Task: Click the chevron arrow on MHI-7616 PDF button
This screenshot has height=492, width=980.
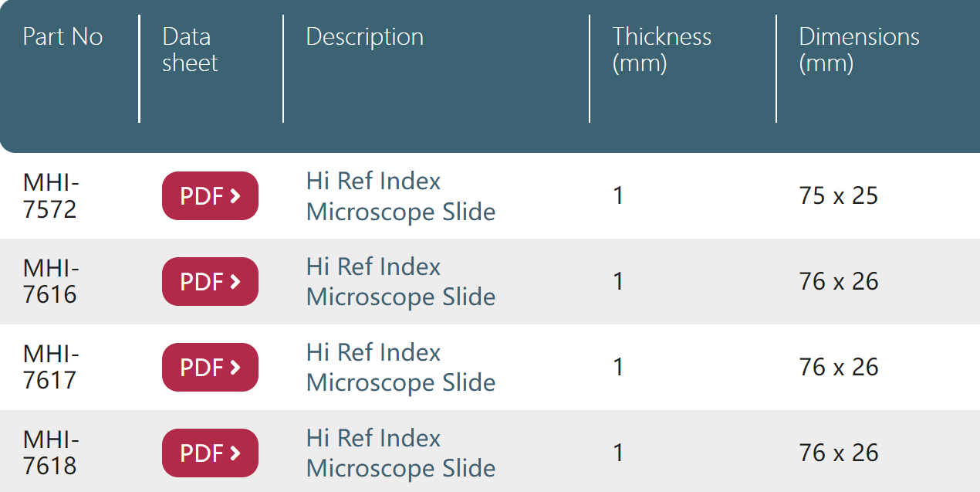Action: coord(235,282)
